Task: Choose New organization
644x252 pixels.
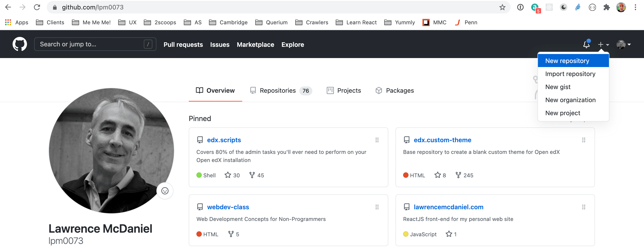Action: 573,100
